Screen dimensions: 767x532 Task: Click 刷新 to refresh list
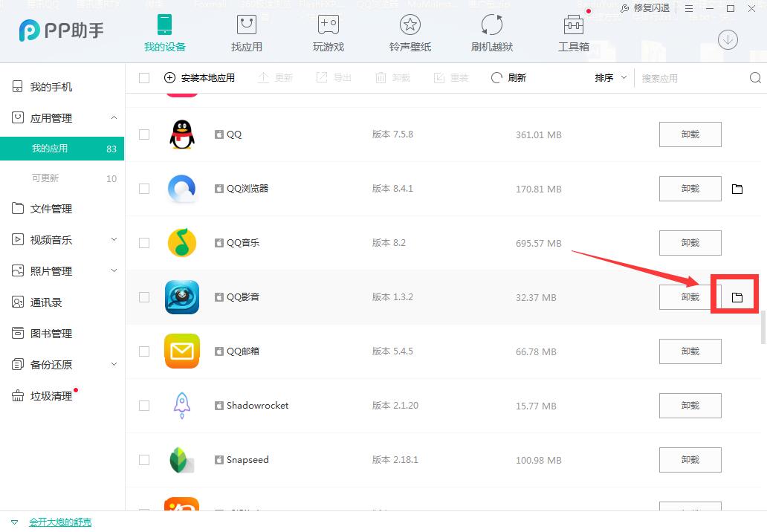click(508, 78)
